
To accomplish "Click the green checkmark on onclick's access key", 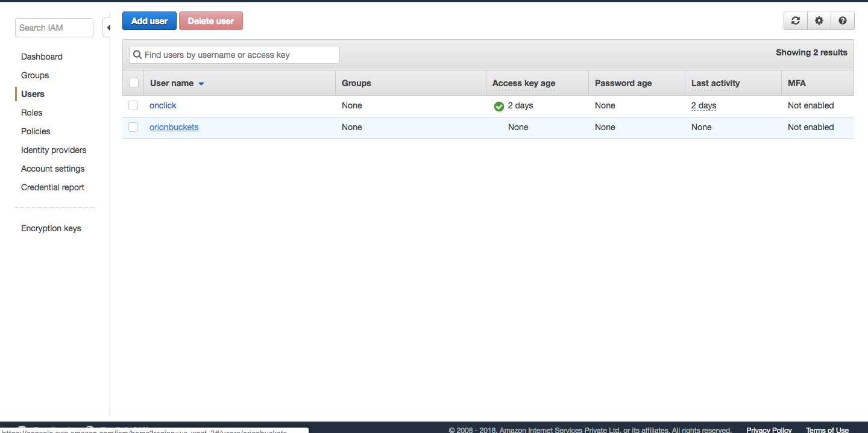I will pyautogui.click(x=498, y=106).
